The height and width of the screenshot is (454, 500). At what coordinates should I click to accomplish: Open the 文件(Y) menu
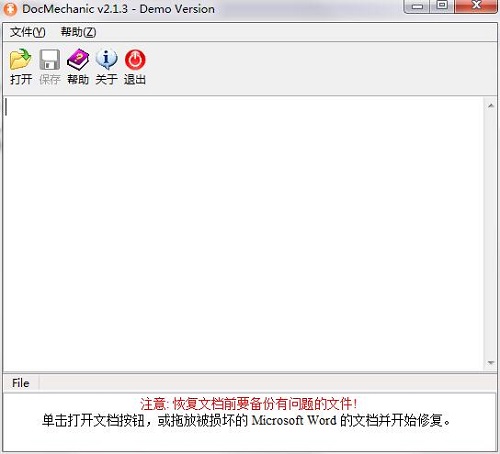[27, 32]
